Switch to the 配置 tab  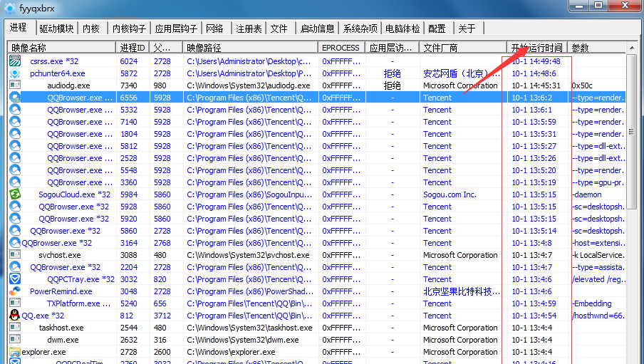coord(437,28)
